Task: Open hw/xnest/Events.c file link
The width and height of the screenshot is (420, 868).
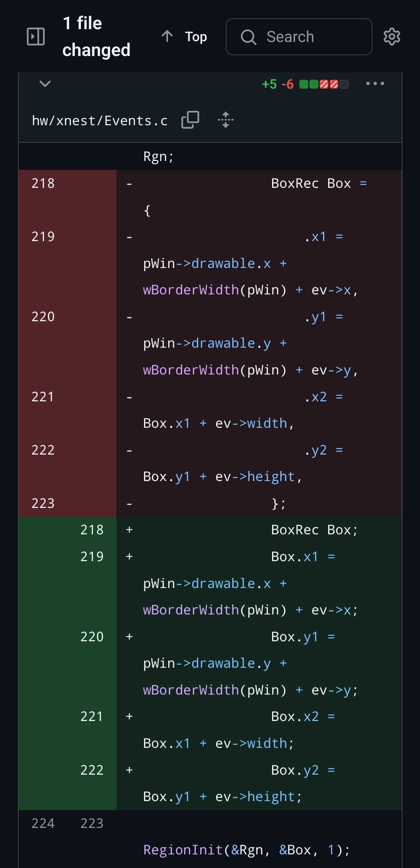Action: (100, 121)
